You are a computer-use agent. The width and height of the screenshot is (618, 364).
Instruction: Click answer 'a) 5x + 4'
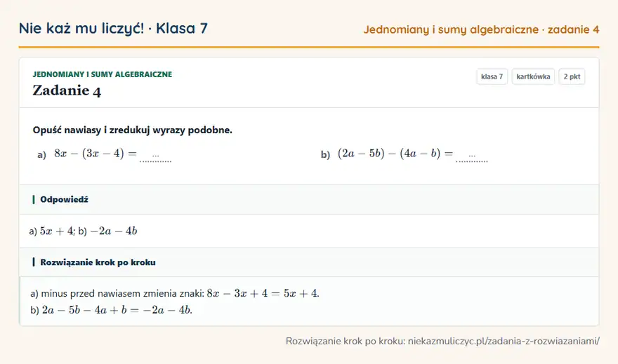[x=52, y=231]
